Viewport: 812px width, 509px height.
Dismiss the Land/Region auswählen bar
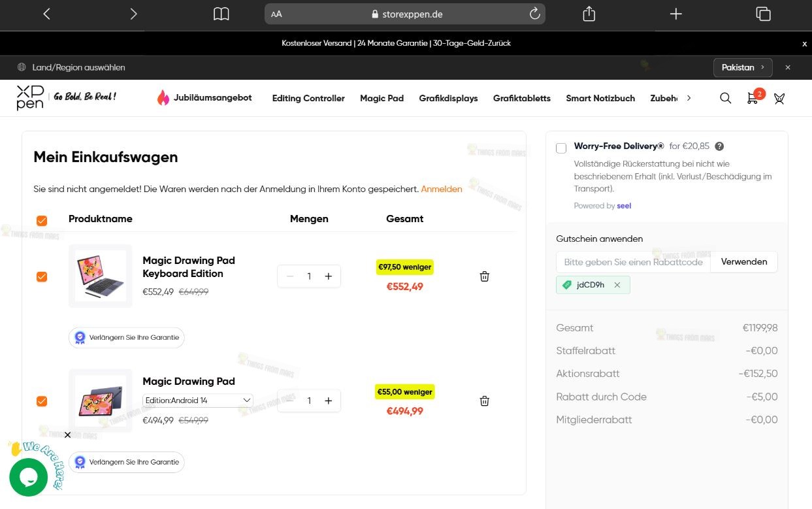(788, 67)
